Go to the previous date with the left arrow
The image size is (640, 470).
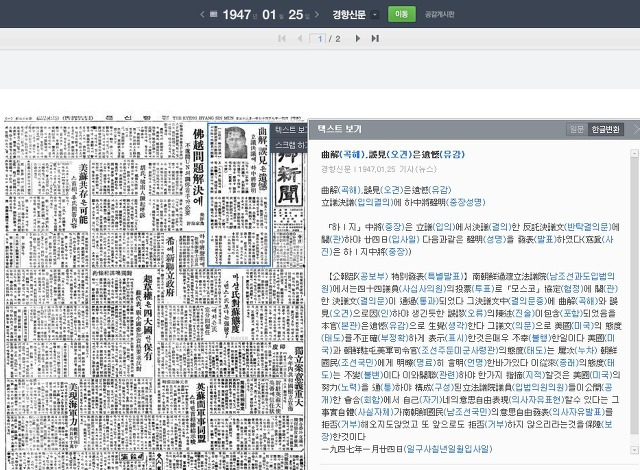click(x=202, y=14)
